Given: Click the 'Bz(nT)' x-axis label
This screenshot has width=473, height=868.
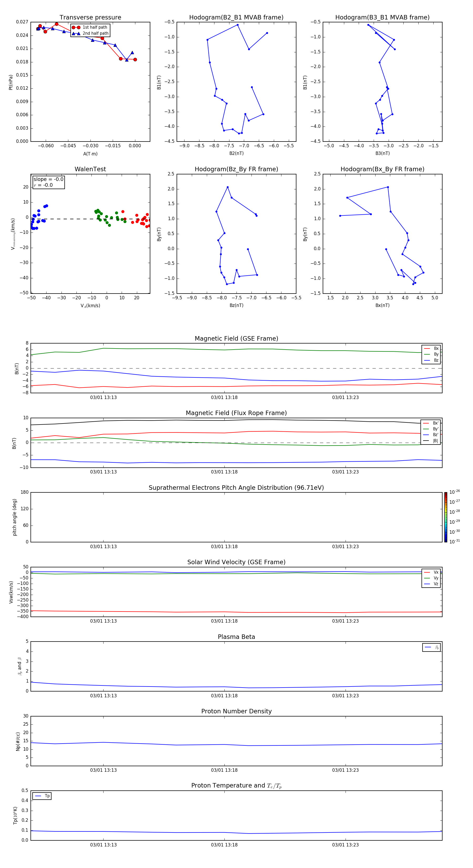Looking at the screenshot, I should pos(236,305).
